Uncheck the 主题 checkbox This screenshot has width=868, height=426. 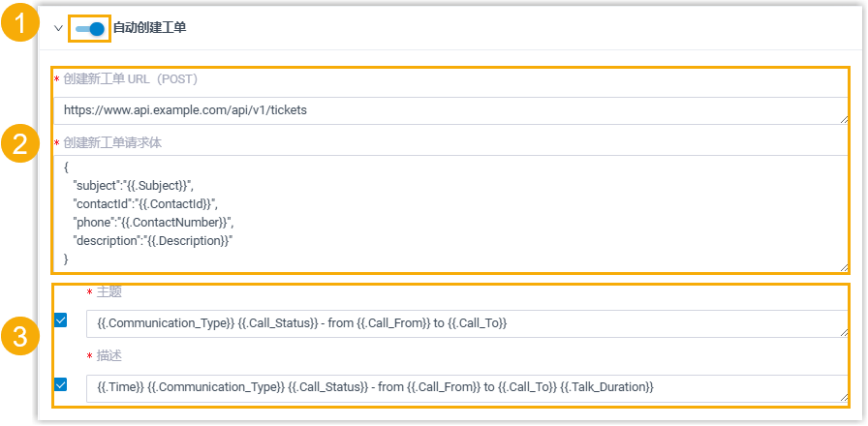click(61, 320)
